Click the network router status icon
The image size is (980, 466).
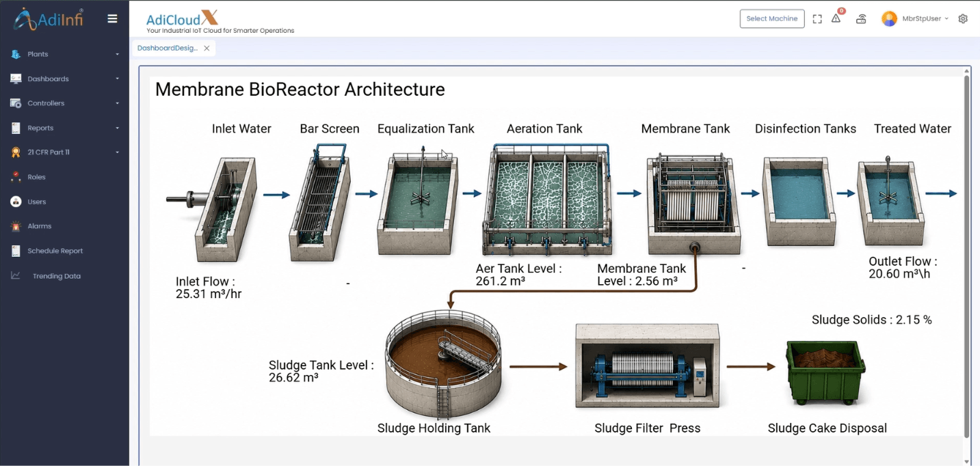[861, 19]
